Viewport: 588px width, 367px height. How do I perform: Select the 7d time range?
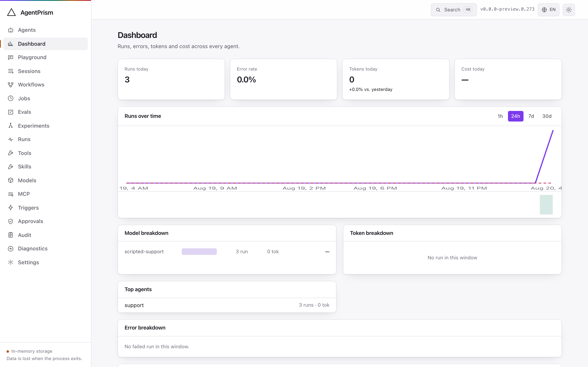point(531,116)
